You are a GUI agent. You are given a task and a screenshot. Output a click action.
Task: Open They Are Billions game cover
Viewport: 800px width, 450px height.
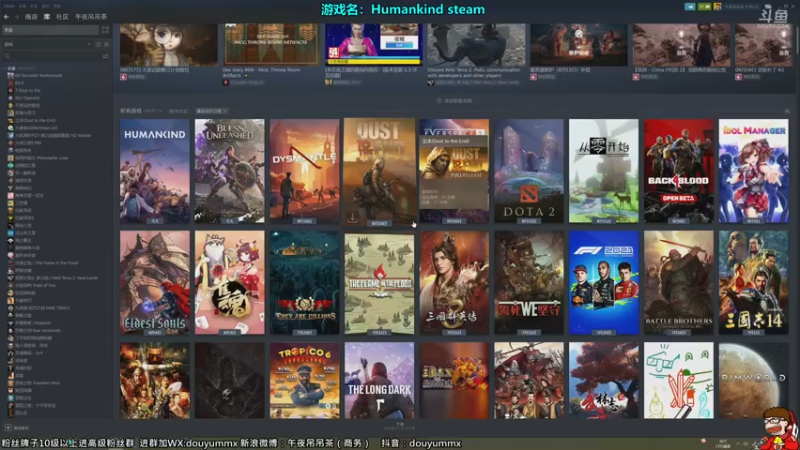305,283
